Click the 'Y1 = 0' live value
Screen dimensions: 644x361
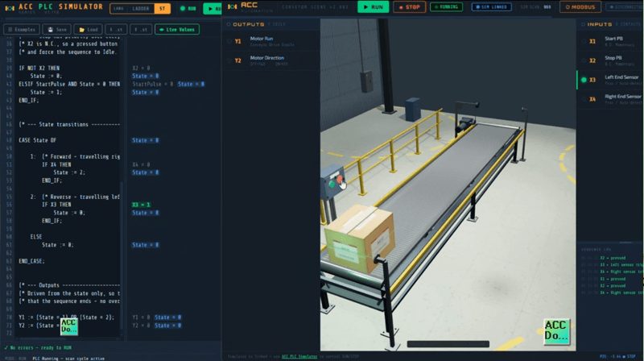pyautogui.click(x=141, y=317)
